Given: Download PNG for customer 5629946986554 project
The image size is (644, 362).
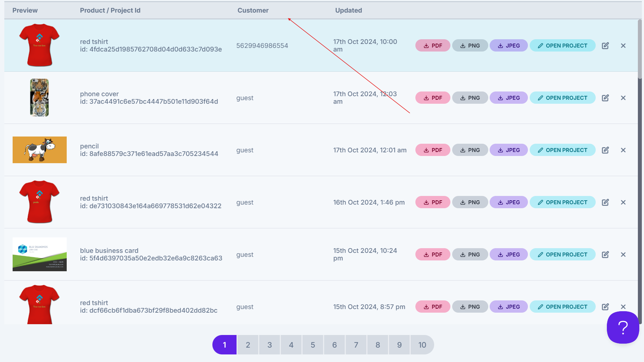Looking at the screenshot, I should pos(470,46).
